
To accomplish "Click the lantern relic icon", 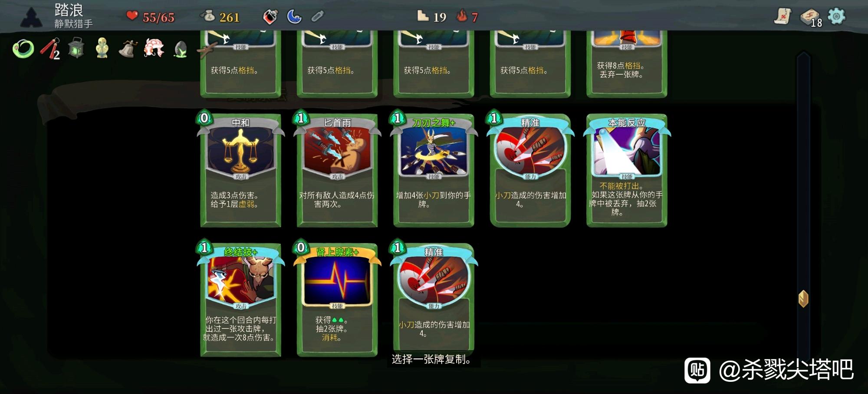I will tap(76, 47).
